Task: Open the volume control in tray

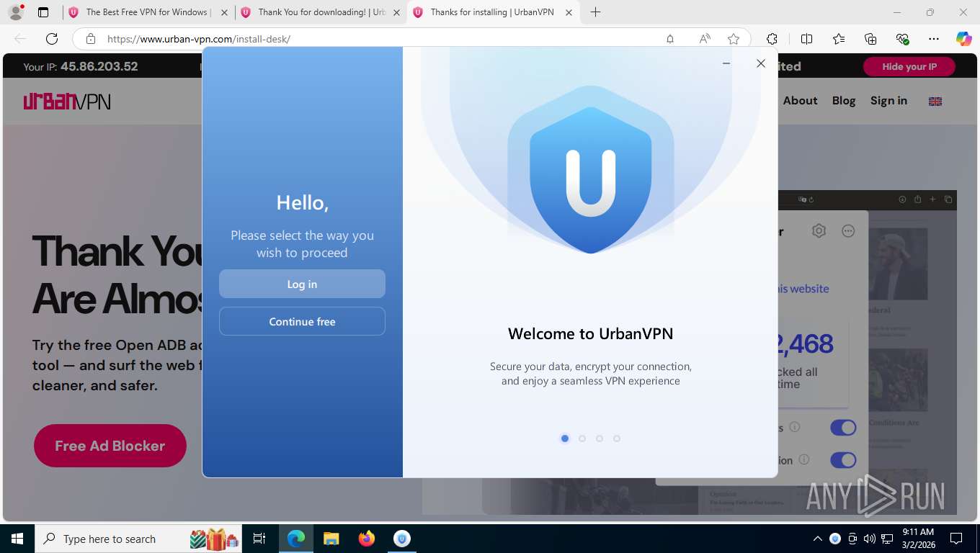Action: coord(870,539)
